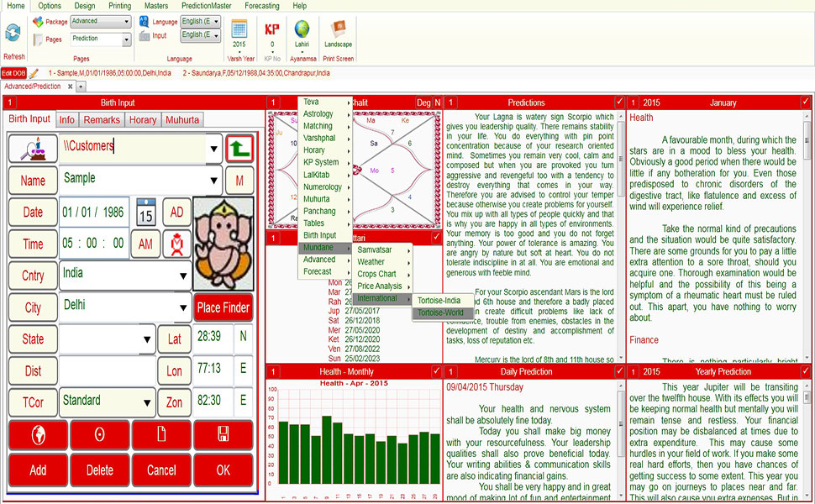815x504 pixels.
Task: Click the Input keyboard icon in the ribbon
Action: click(144, 36)
